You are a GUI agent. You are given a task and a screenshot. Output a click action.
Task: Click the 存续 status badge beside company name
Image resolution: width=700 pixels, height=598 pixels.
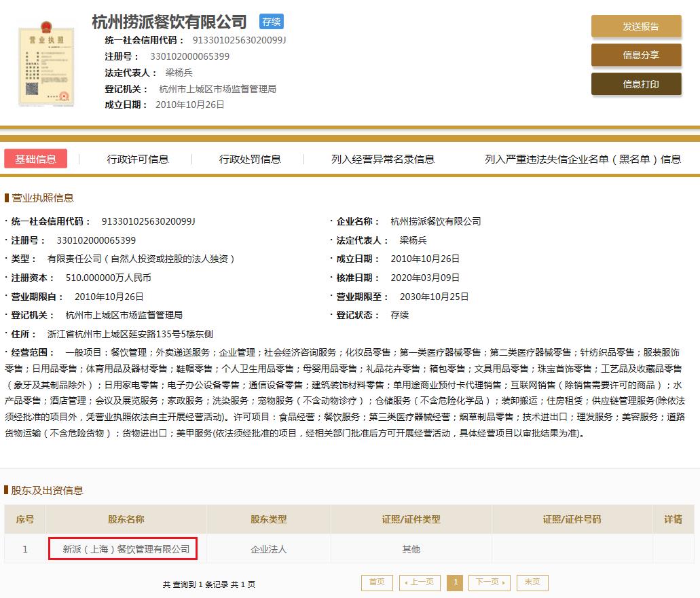coord(272,22)
